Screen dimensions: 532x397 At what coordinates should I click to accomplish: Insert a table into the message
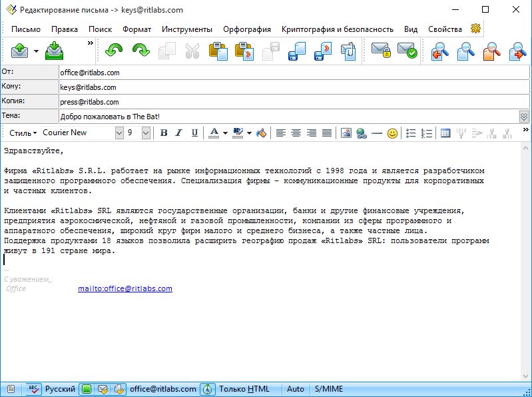click(x=445, y=133)
